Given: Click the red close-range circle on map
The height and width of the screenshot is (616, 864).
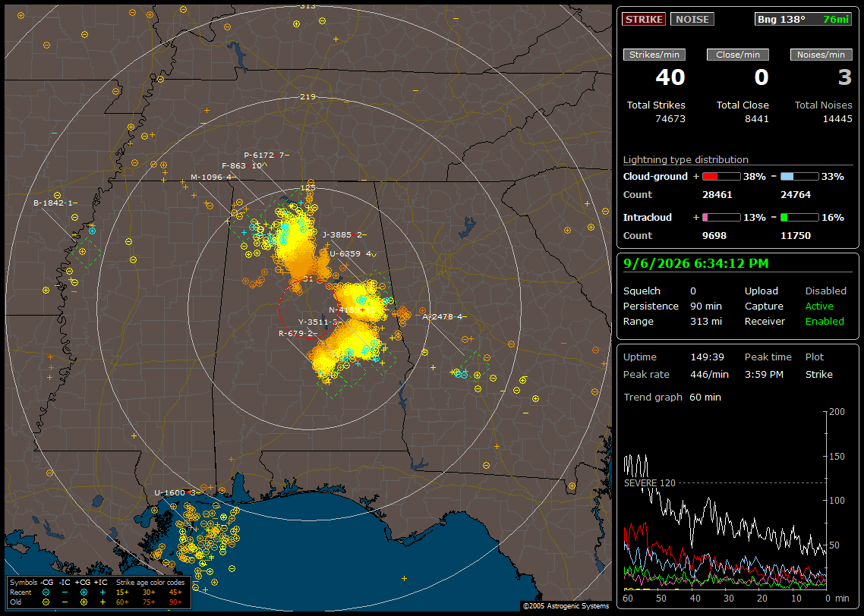Looking at the screenshot, I should [x=308, y=308].
